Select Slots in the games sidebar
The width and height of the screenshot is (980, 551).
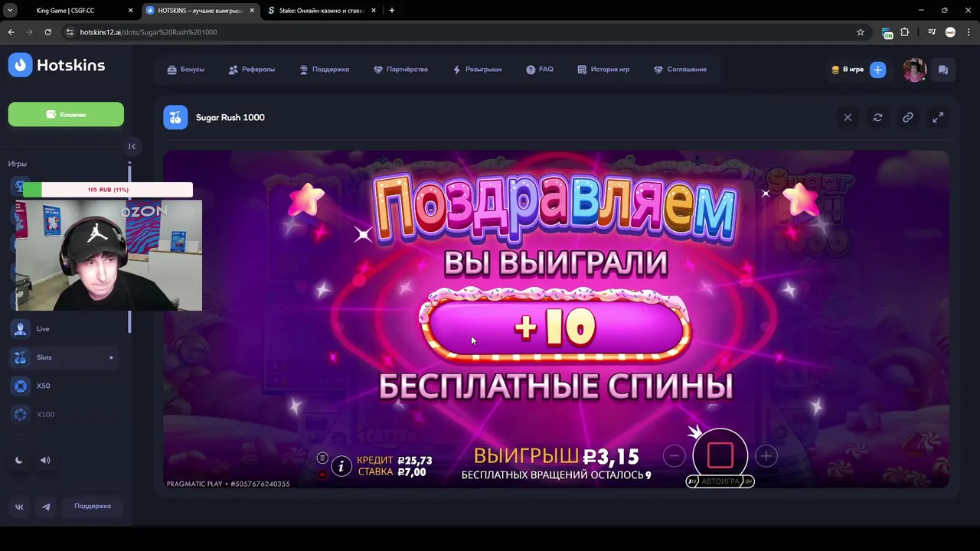click(x=64, y=357)
